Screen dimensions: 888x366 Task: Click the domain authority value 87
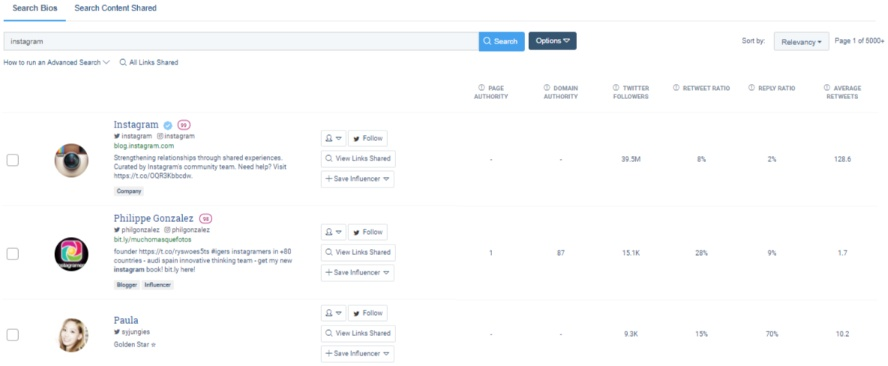pyautogui.click(x=561, y=253)
